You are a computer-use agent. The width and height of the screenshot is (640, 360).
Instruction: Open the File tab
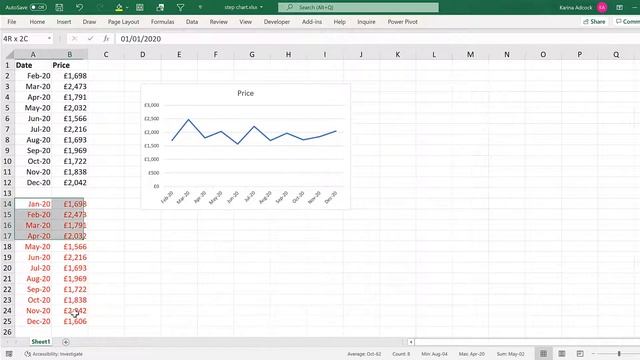click(x=12, y=22)
